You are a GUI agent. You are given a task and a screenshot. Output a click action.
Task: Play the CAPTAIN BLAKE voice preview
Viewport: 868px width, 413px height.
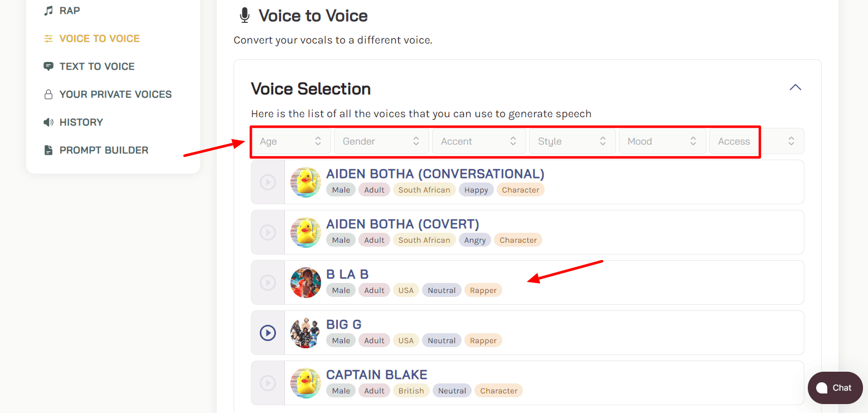coord(268,383)
